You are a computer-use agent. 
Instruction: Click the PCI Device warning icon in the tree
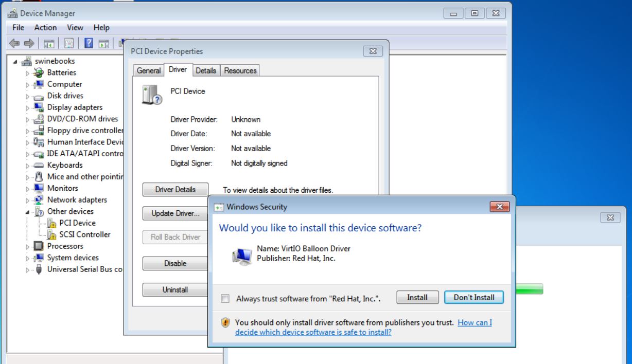point(51,223)
